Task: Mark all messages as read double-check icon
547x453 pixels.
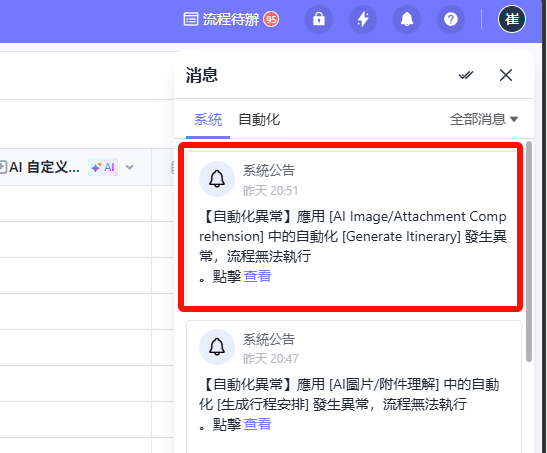Action: pos(466,75)
